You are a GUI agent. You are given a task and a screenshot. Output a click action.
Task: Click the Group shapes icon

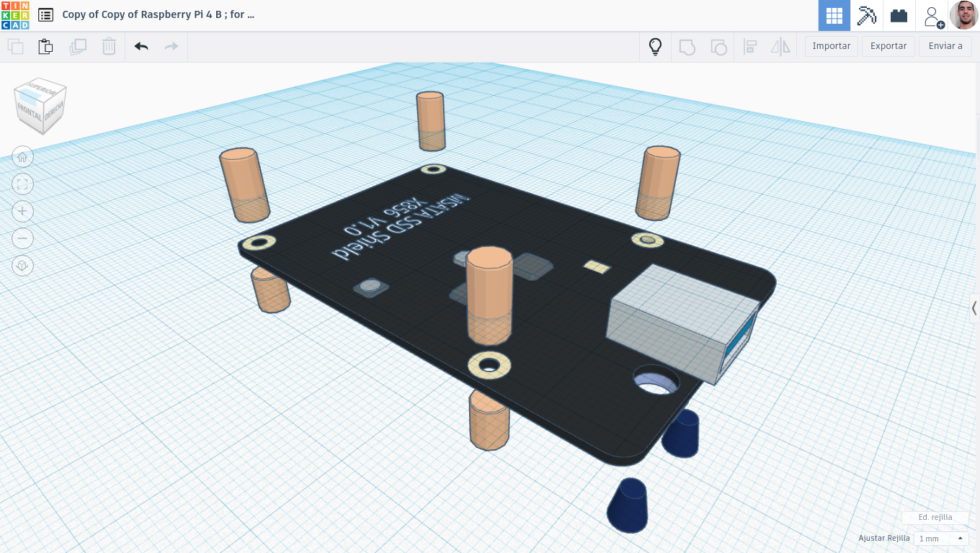point(687,47)
